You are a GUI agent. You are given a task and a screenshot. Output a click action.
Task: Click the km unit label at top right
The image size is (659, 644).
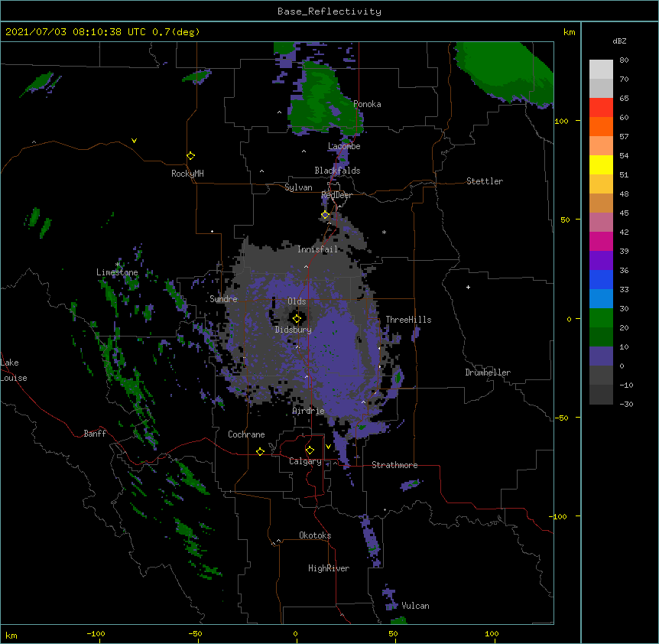point(569,32)
